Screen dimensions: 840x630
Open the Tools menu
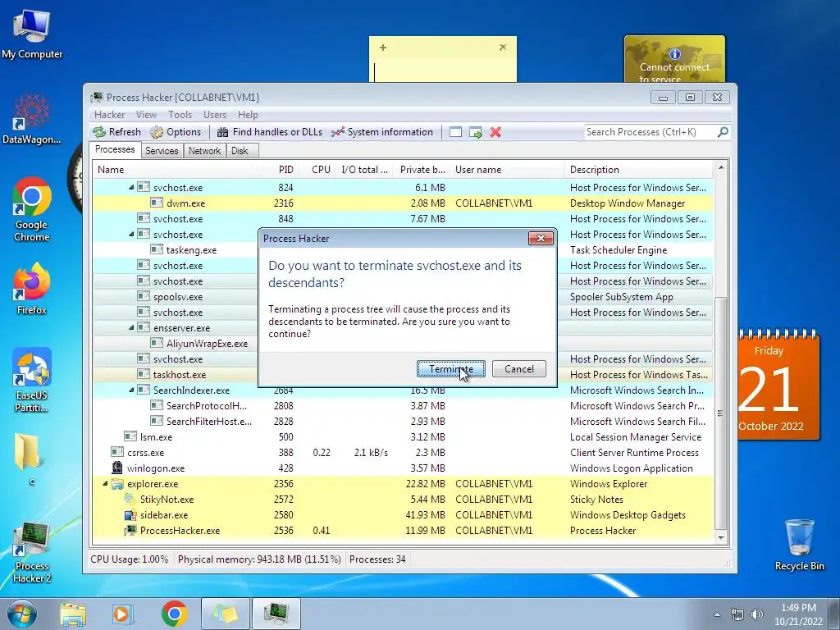(180, 115)
